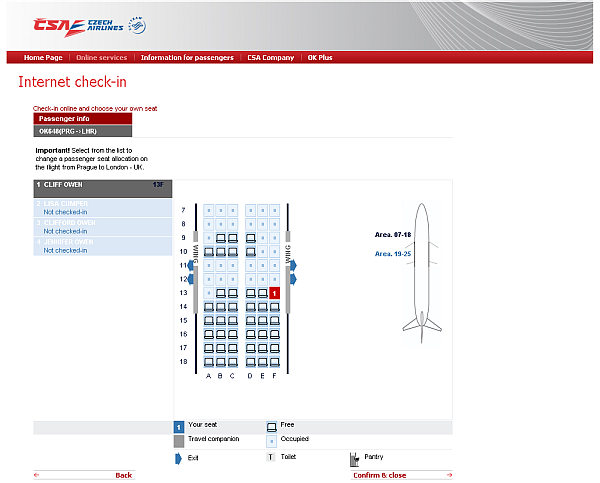Open Information for passengers menu
The image size is (600, 483).
187,58
